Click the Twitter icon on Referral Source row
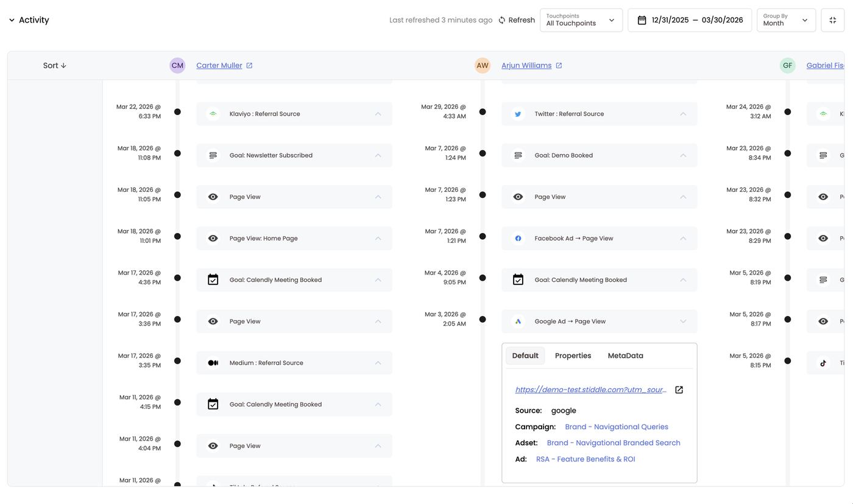853x504 pixels. coord(518,114)
